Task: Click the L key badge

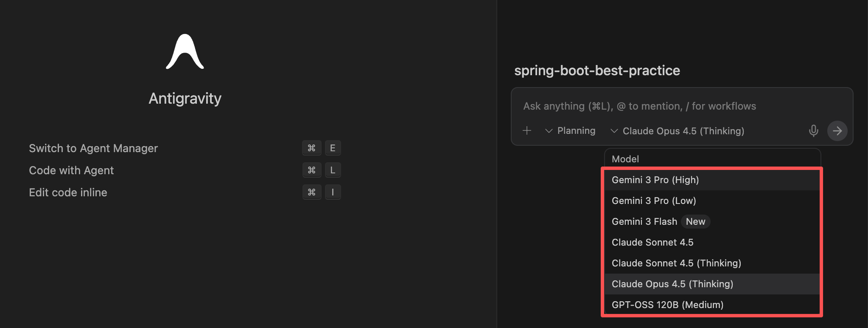Action: point(333,170)
